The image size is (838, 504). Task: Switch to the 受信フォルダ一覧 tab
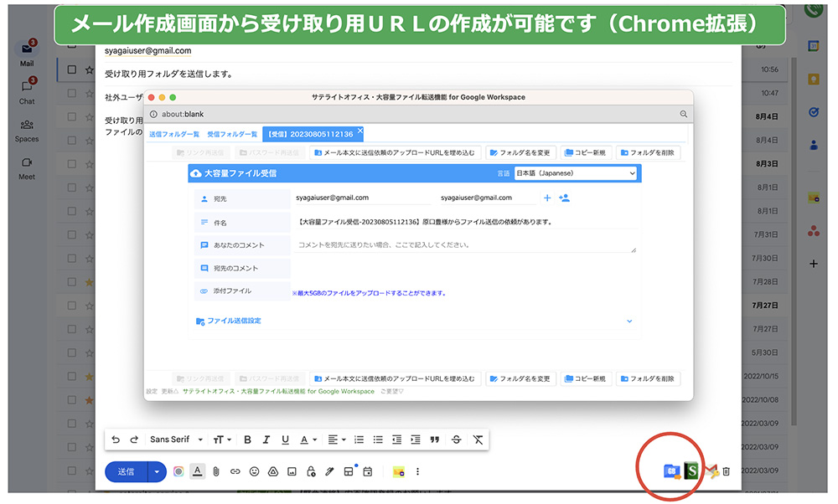tap(232, 134)
